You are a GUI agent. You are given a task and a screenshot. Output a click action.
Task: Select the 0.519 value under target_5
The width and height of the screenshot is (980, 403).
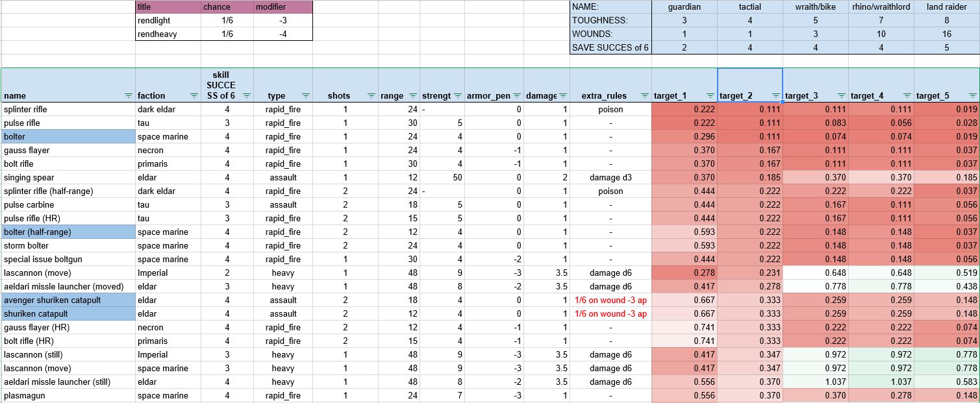947,273
